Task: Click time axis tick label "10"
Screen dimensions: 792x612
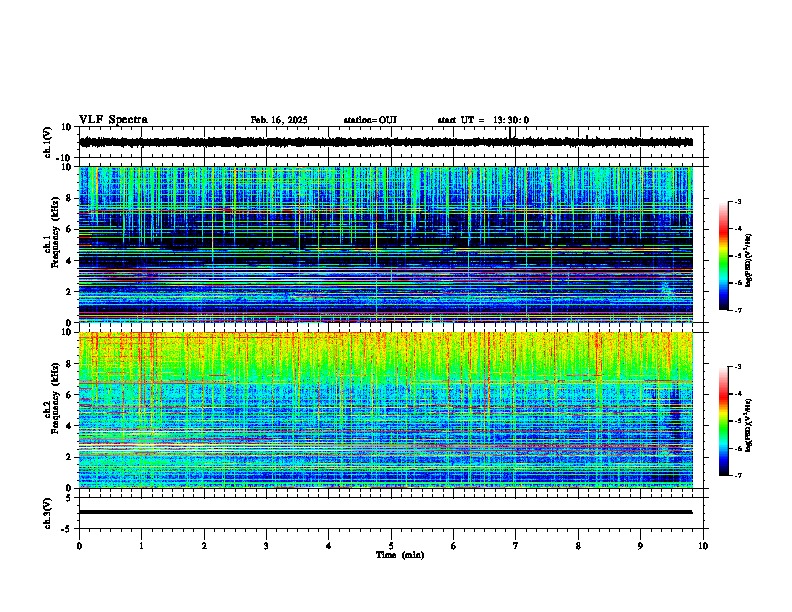Action: click(703, 546)
